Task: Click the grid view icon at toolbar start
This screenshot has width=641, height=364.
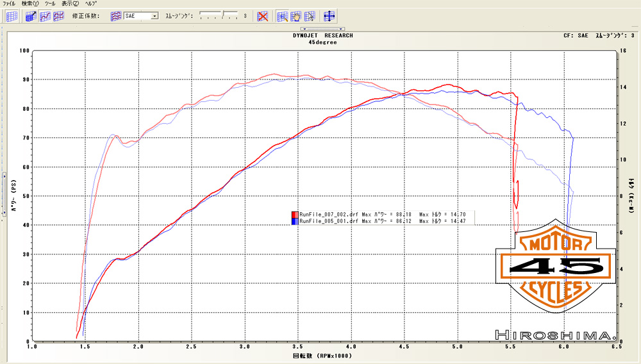Action: pos(11,16)
